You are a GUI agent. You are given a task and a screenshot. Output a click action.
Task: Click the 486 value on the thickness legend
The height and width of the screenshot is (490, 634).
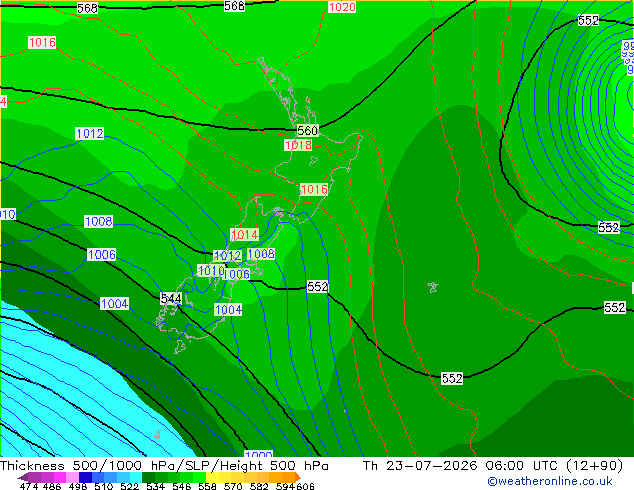pyautogui.click(x=52, y=486)
